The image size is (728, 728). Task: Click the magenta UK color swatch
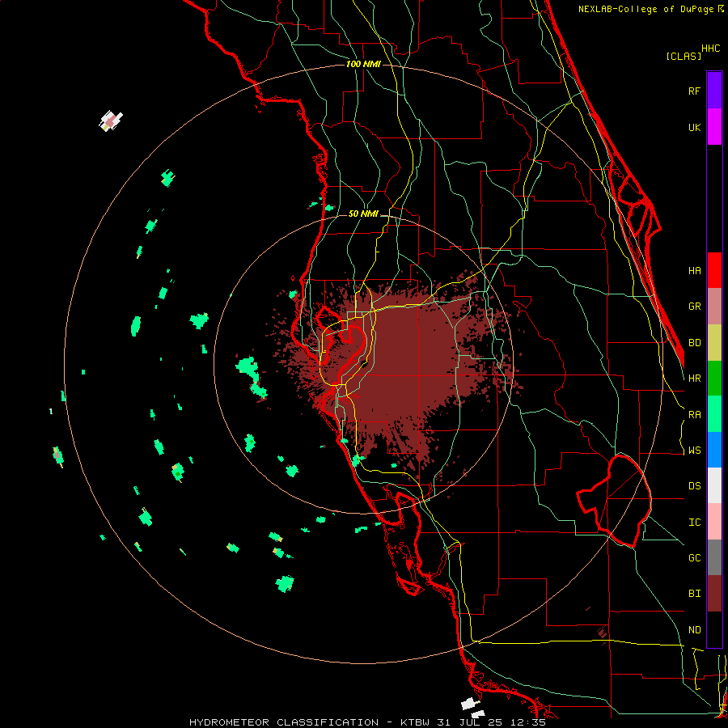[714, 127]
